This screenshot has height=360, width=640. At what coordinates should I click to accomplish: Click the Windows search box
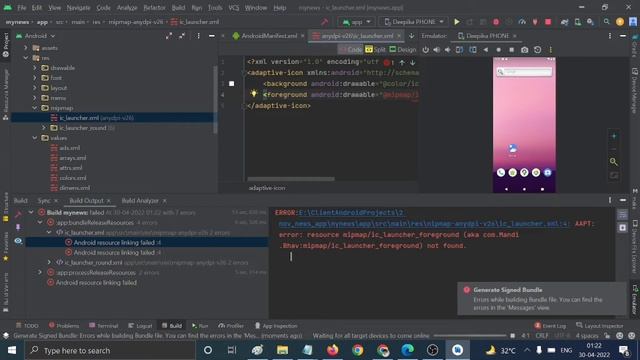point(110,350)
